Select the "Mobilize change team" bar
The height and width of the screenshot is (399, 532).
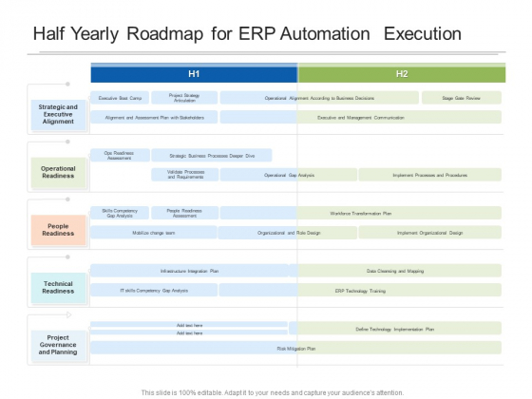pos(153,233)
